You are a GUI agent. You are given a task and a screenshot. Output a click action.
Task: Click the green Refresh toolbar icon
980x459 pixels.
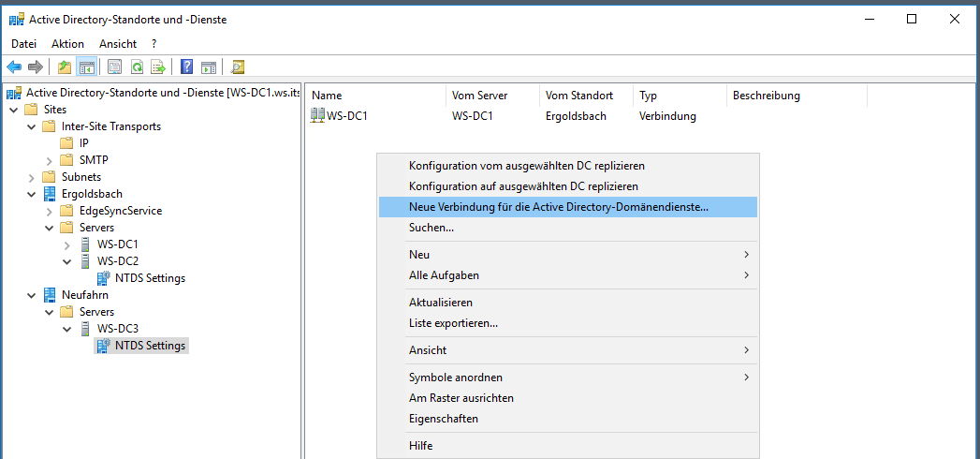pyautogui.click(x=137, y=67)
